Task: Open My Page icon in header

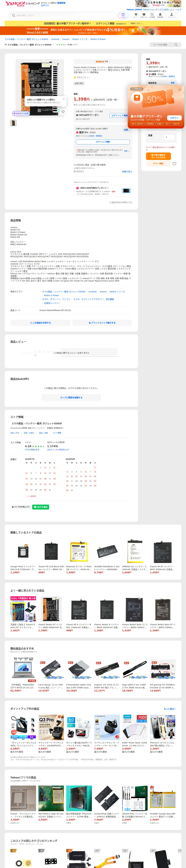Action: tap(172, 15)
